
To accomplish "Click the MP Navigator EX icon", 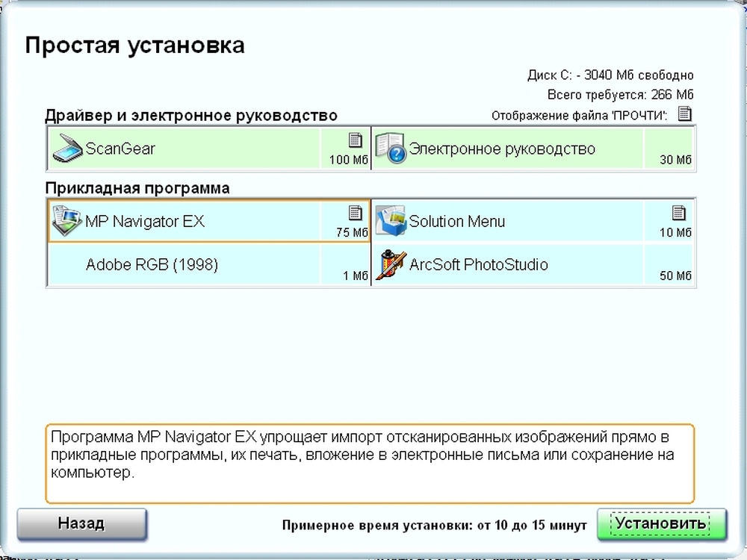I will (x=66, y=221).
